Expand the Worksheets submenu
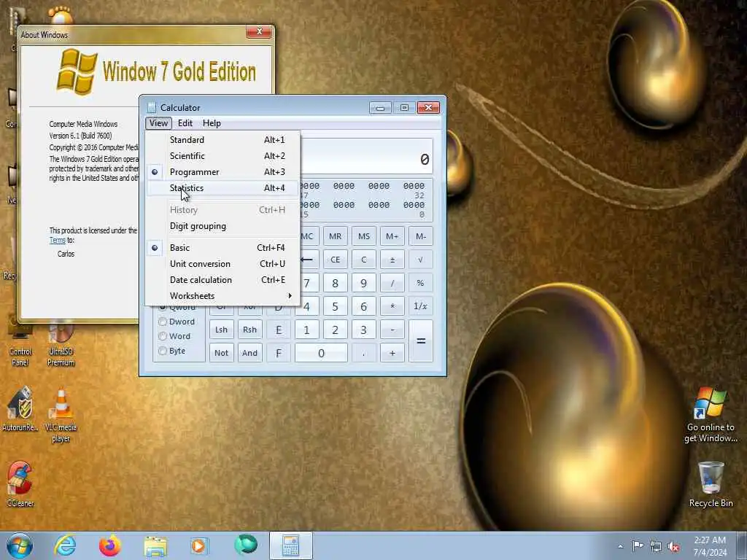 click(222, 296)
